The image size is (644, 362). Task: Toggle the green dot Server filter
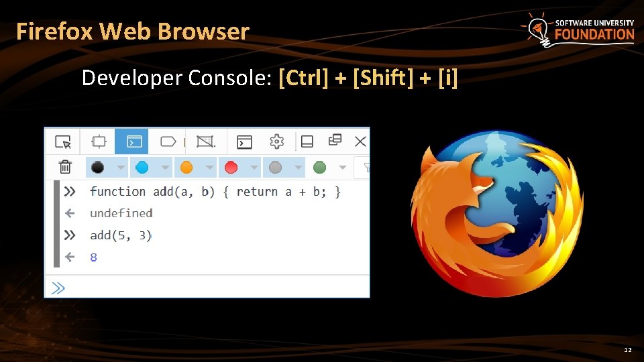[319, 168]
